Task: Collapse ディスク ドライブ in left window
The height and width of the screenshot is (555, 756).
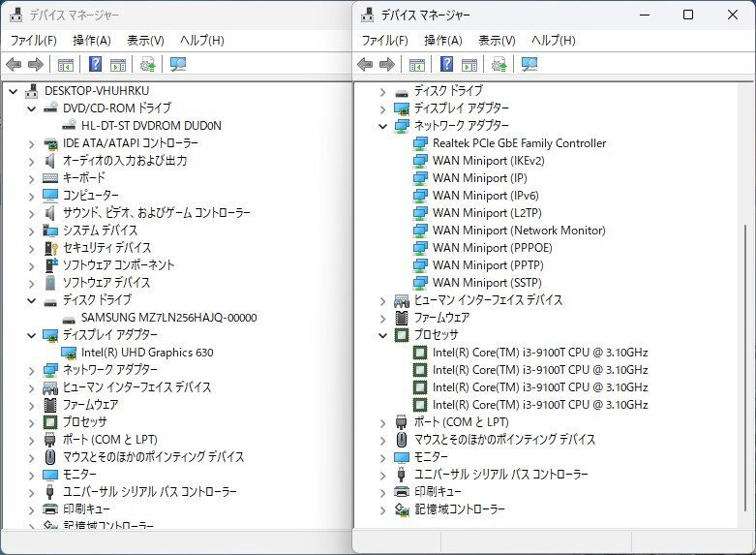Action: [x=32, y=300]
